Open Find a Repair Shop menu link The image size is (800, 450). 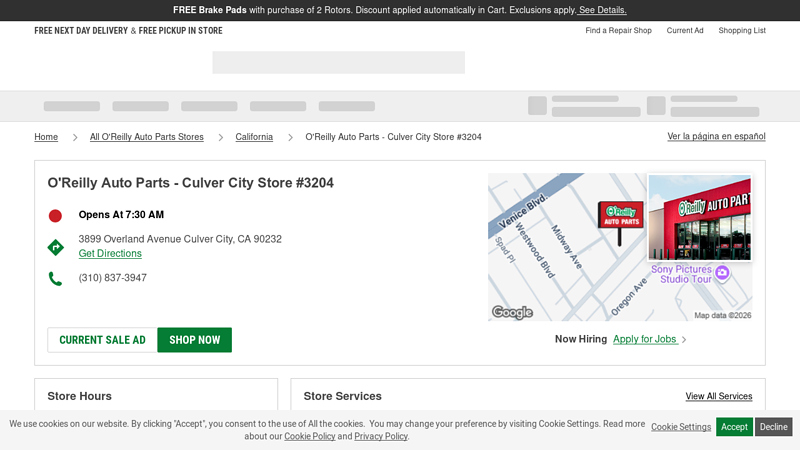(x=618, y=31)
